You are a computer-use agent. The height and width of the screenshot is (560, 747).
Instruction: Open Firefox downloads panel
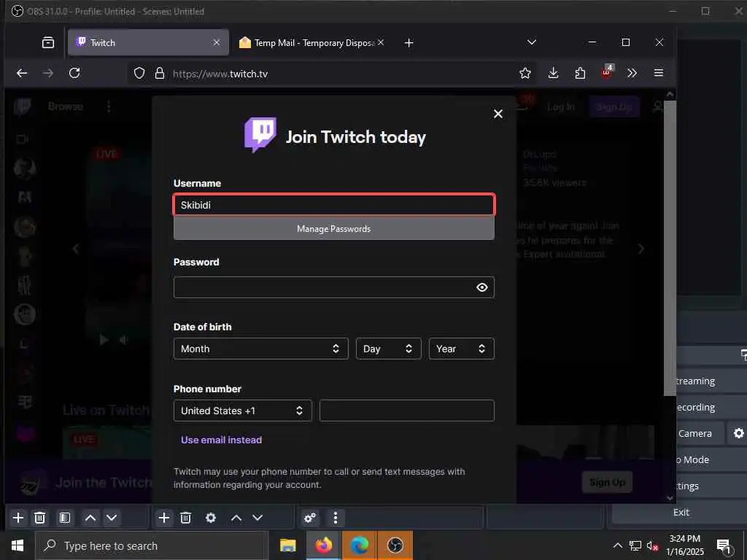tap(553, 73)
